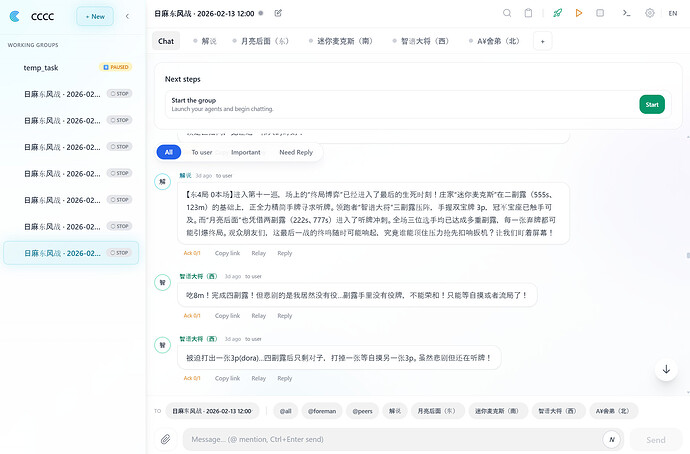Open the settings gear in the header
Image resolution: width=690 pixels, height=454 pixels.
pos(650,13)
